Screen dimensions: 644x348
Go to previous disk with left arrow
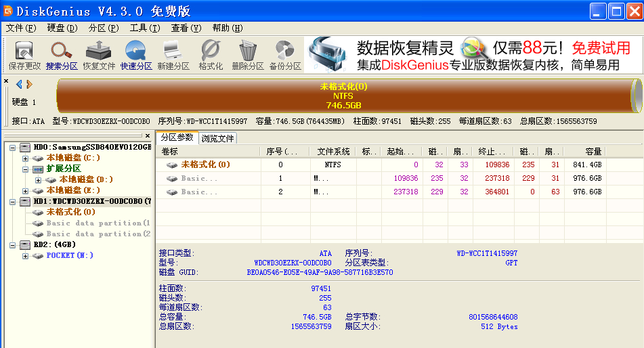pyautogui.click(x=19, y=84)
